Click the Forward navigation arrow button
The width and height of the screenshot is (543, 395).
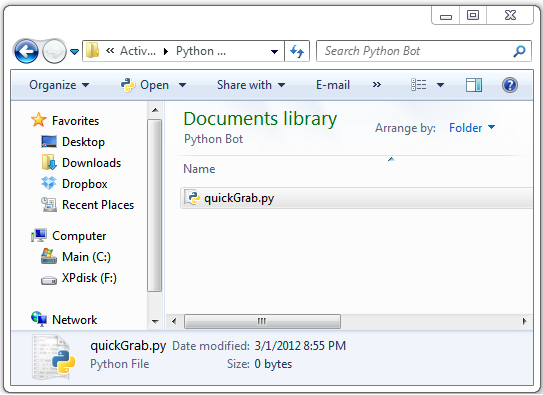pos(54,52)
